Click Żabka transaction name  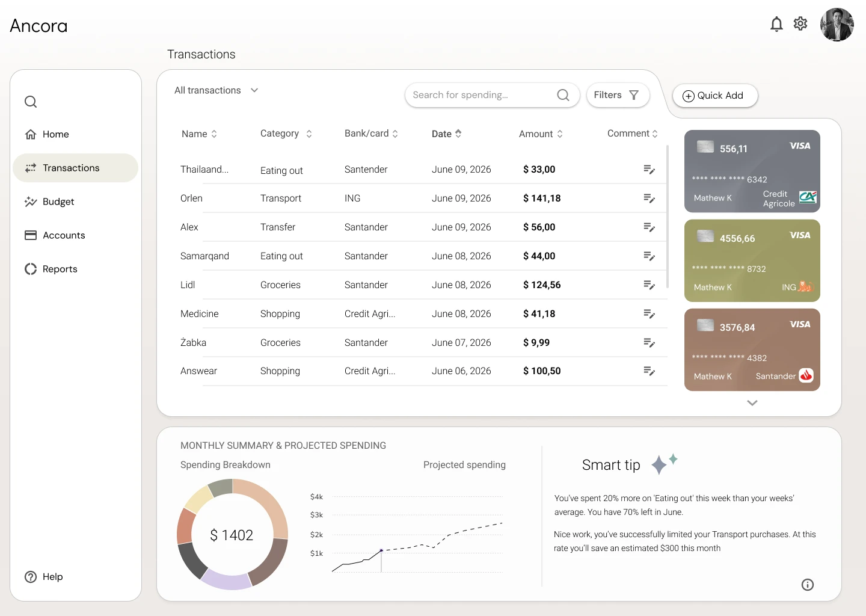click(193, 343)
